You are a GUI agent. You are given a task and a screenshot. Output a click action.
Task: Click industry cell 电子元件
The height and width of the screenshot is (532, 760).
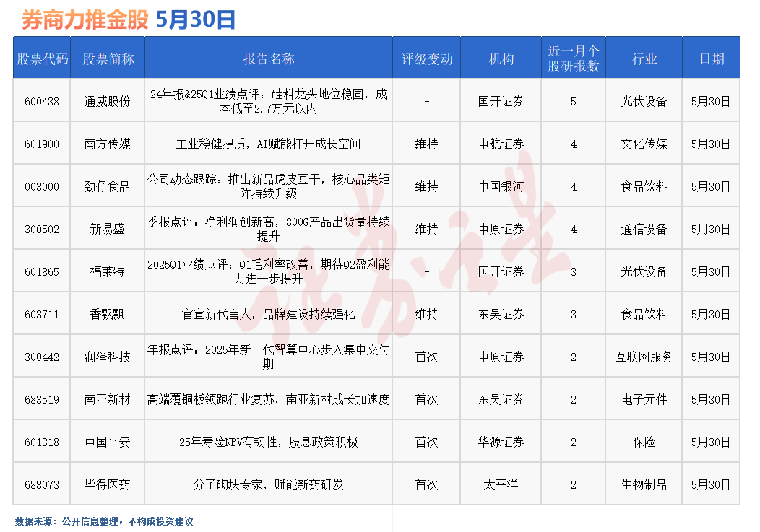644,400
